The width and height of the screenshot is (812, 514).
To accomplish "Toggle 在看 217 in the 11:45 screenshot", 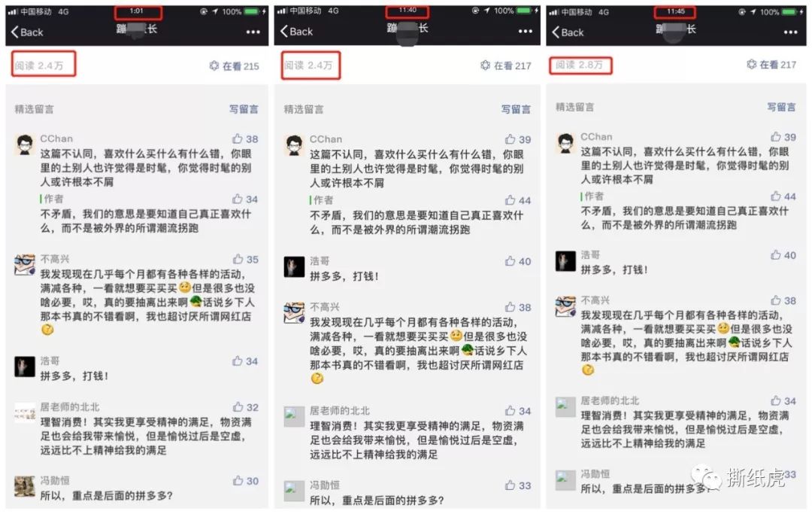I will [x=771, y=65].
